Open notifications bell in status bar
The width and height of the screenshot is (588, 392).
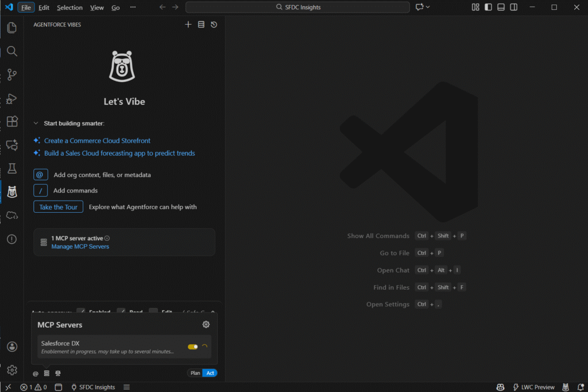(x=578, y=387)
